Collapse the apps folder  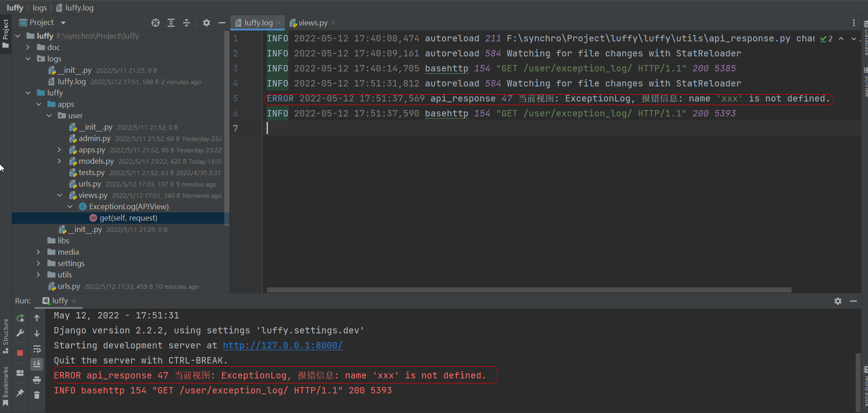(39, 104)
